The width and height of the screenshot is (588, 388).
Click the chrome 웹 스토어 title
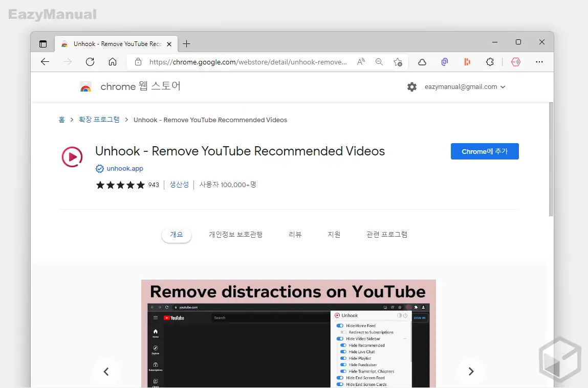point(141,86)
